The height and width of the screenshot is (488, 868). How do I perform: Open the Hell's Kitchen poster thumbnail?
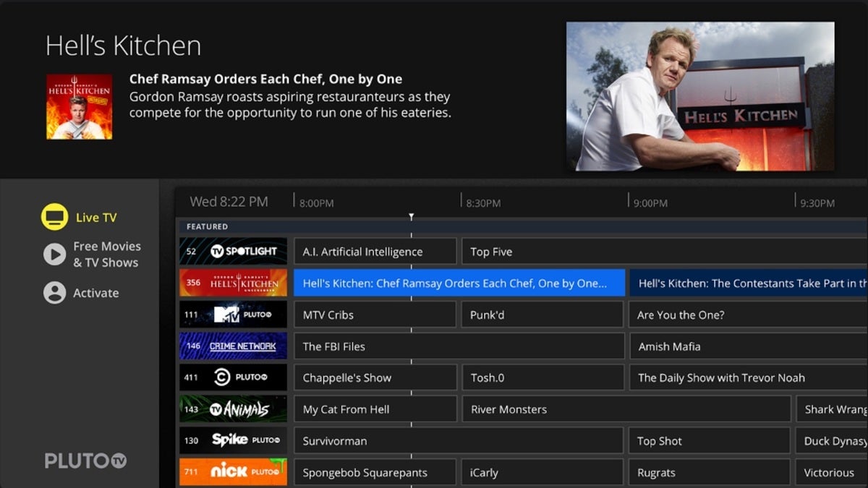[x=80, y=106]
